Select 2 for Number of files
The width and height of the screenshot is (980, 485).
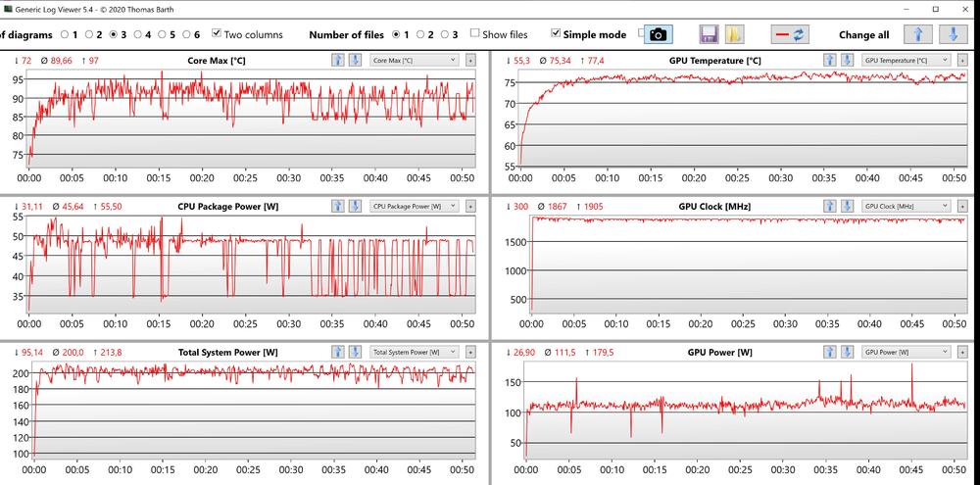tap(420, 34)
